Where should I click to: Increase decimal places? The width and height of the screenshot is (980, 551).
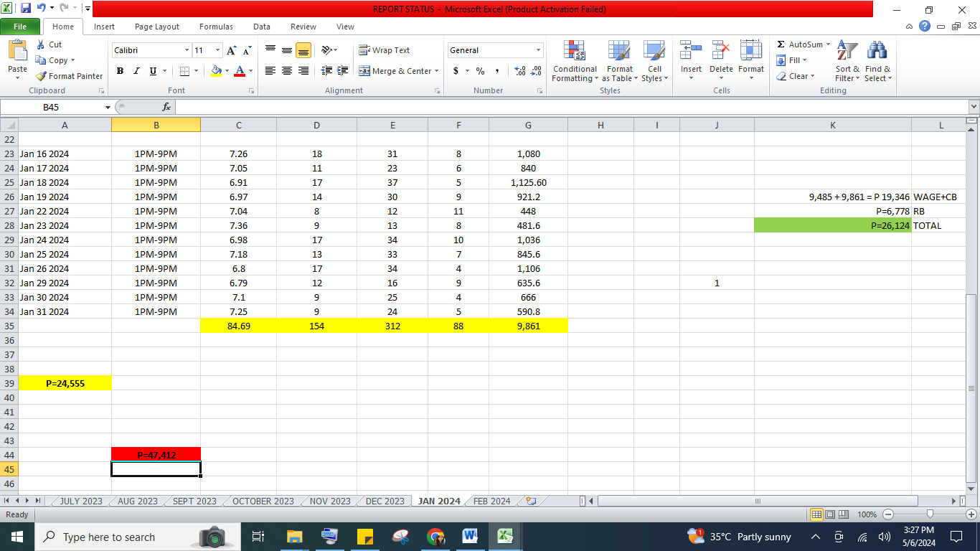tap(520, 71)
